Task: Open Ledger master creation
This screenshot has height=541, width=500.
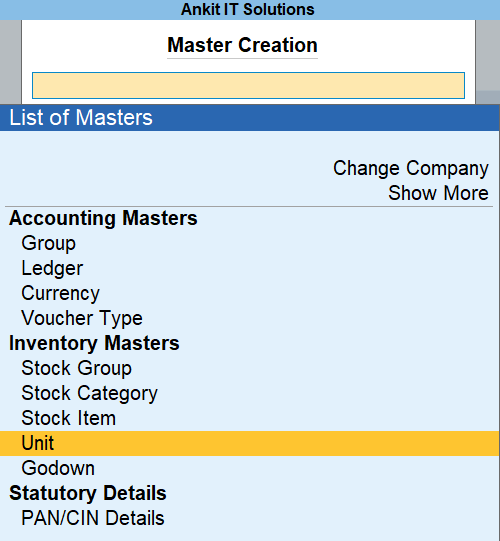Action: (x=52, y=268)
